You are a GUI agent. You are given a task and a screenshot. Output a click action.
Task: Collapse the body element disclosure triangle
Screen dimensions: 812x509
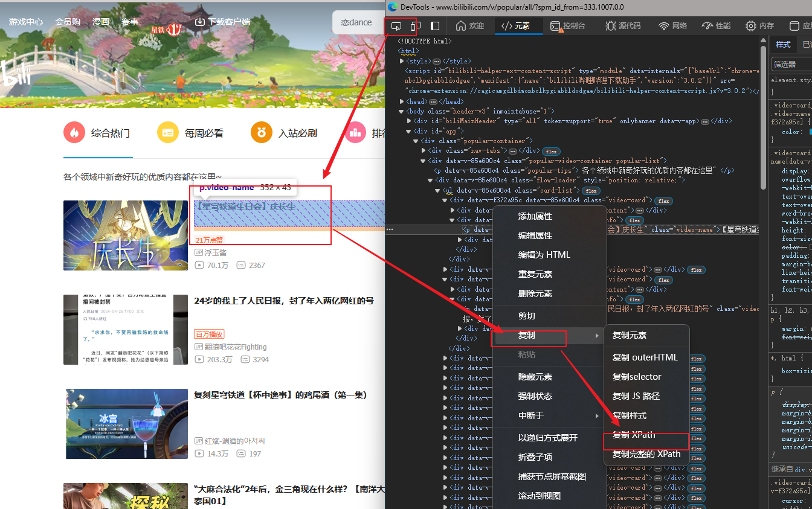[402, 110]
